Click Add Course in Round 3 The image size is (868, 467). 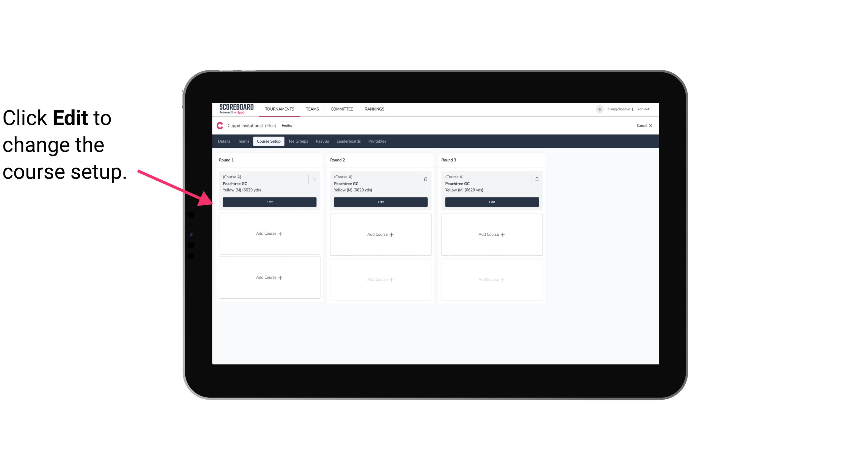click(x=492, y=234)
